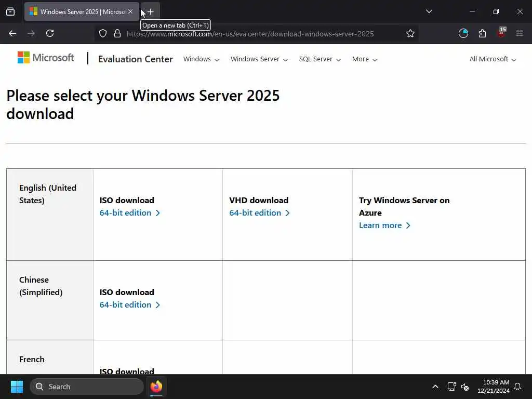The height and width of the screenshot is (399, 532).
Task: Minimize the Firefox window
Action: click(472, 11)
